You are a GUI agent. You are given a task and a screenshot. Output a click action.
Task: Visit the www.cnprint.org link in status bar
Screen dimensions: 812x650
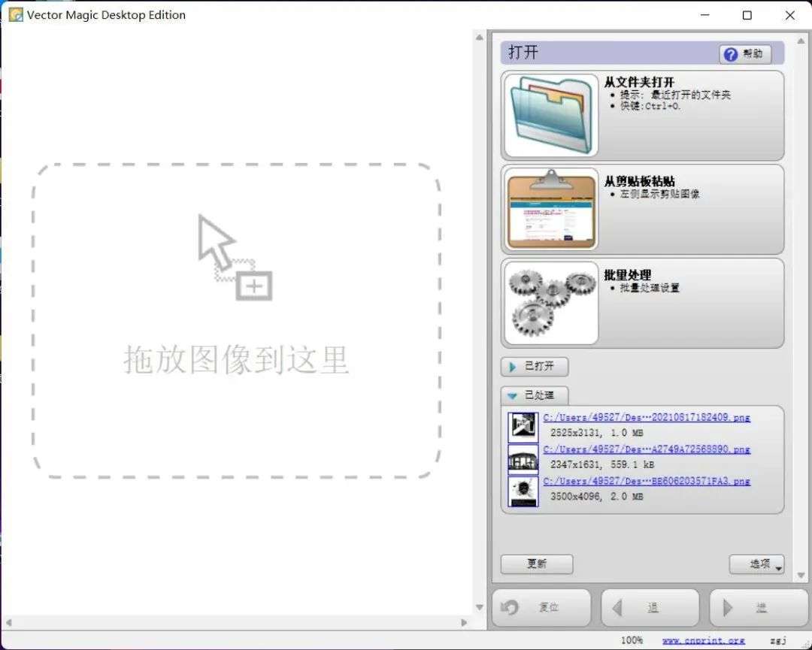pyautogui.click(x=703, y=641)
